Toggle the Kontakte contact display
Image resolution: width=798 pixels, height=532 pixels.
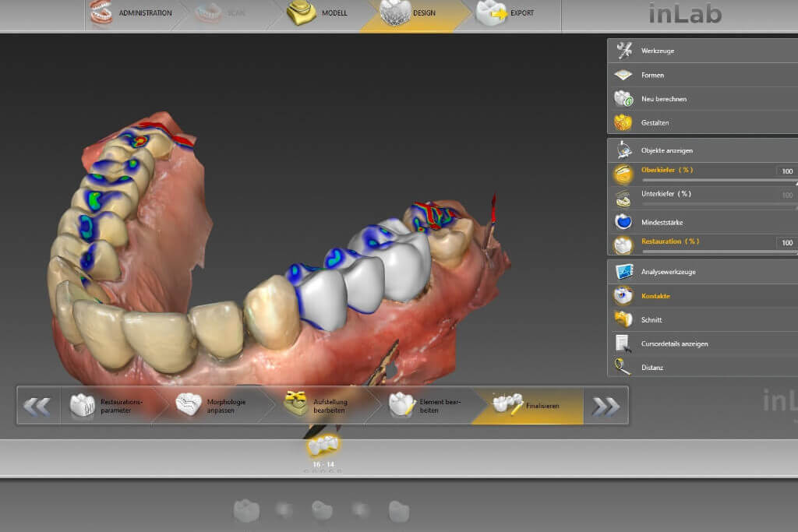(623, 296)
